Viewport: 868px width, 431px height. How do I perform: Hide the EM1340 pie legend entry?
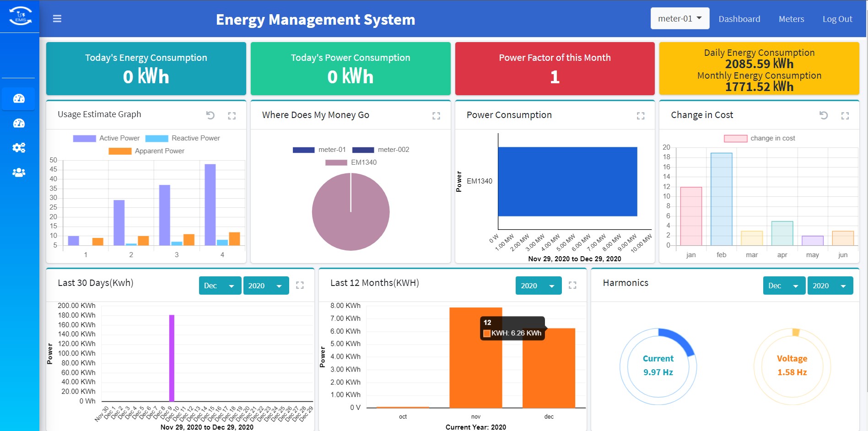click(351, 162)
